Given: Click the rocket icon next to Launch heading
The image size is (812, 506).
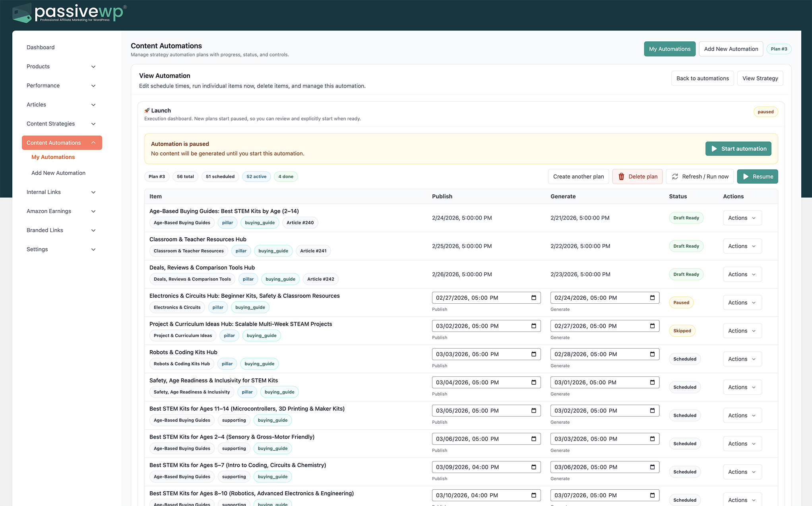Looking at the screenshot, I should (x=147, y=110).
